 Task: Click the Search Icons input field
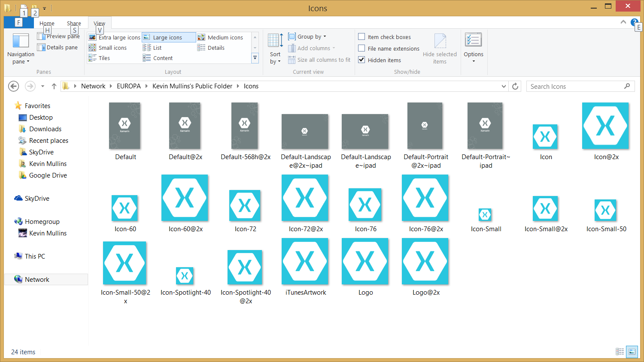575,86
